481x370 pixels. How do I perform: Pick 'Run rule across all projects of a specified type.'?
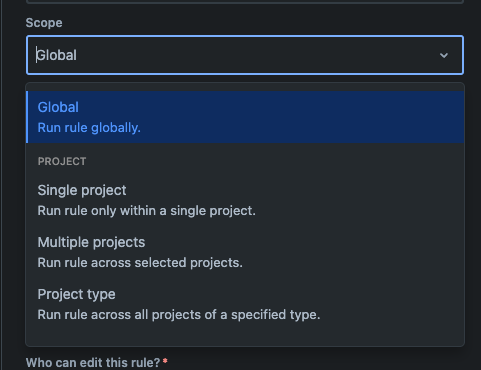(x=179, y=315)
